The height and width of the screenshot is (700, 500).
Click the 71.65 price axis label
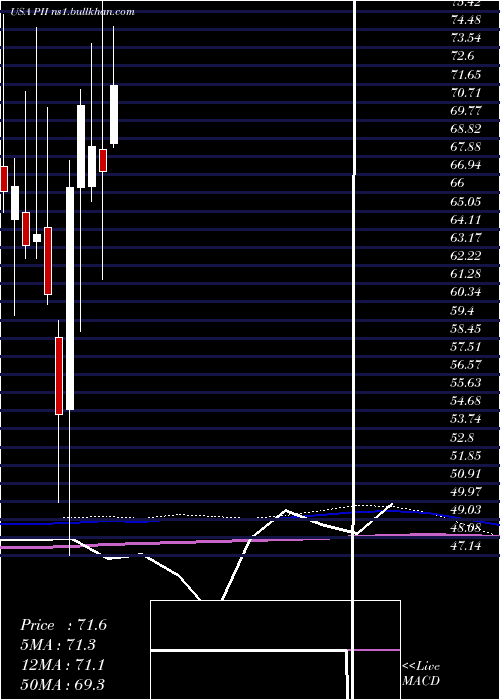tap(466, 74)
